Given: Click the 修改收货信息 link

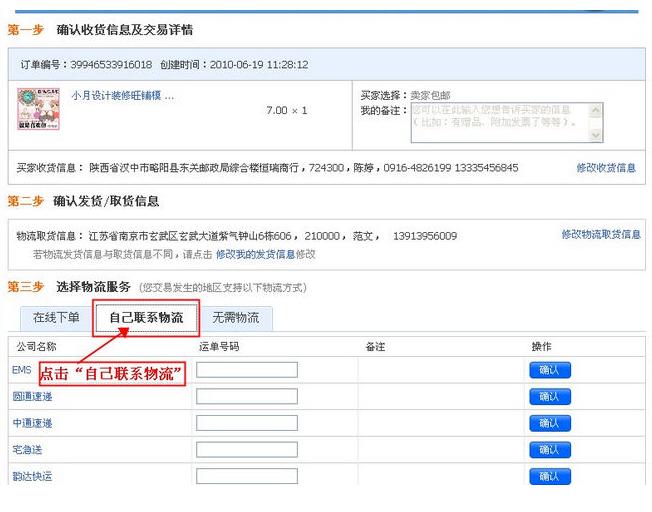Looking at the screenshot, I should pyautogui.click(x=605, y=168).
